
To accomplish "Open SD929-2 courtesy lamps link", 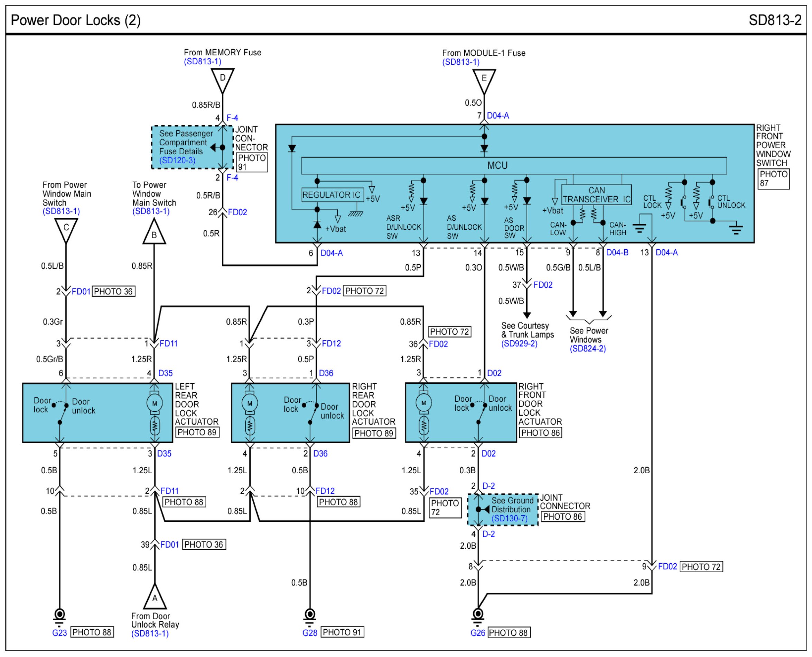I will pos(519,344).
